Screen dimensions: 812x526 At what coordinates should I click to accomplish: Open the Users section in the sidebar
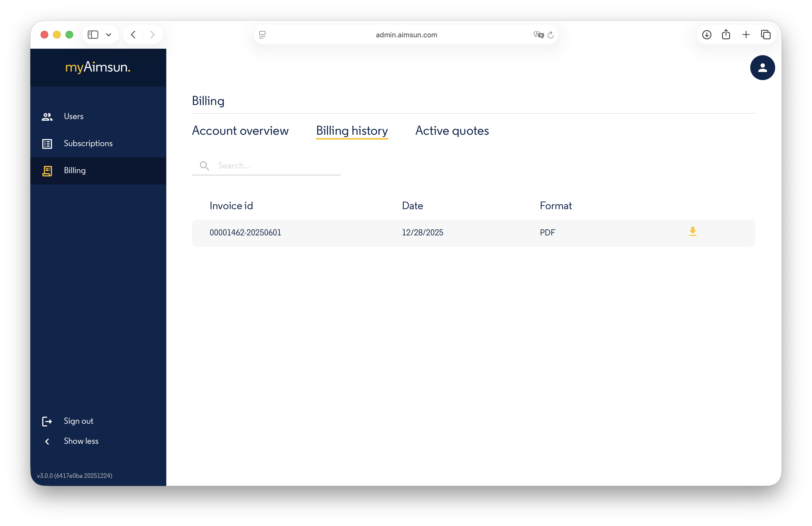[74, 116]
